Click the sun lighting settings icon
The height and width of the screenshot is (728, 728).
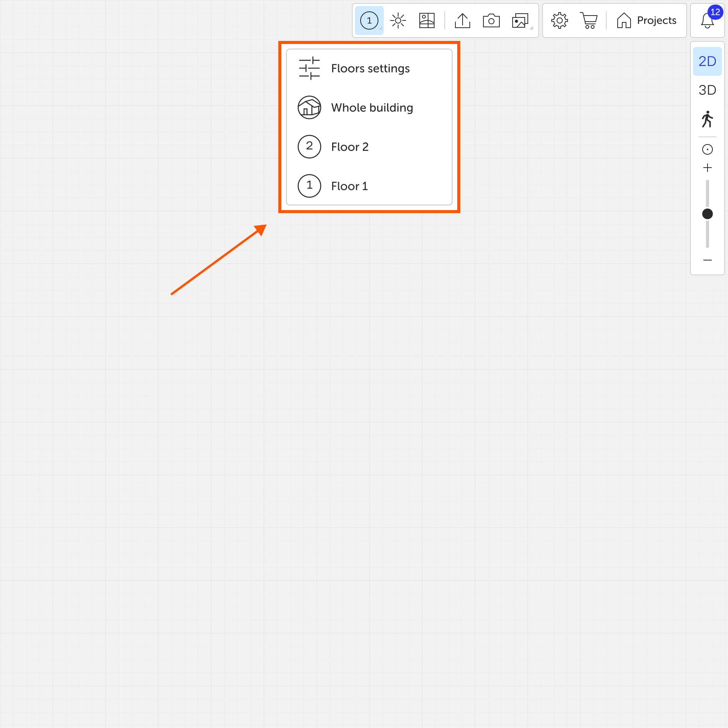click(x=398, y=20)
